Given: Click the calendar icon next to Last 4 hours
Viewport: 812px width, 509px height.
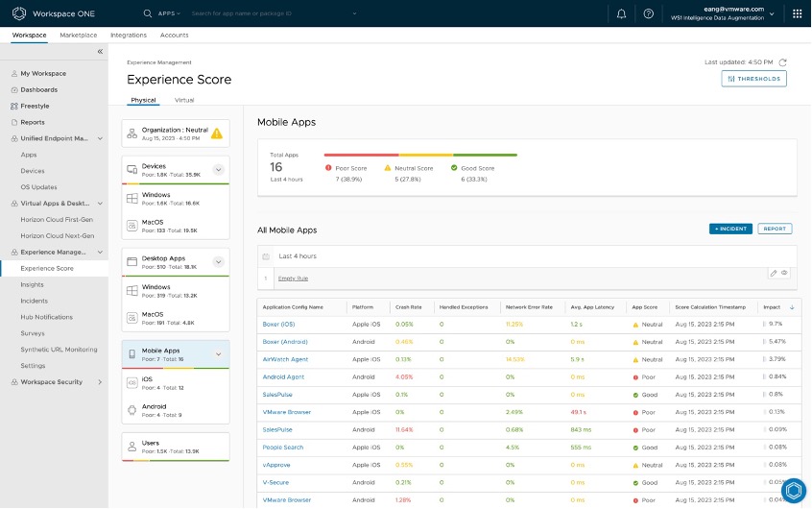Looking at the screenshot, I should point(266,256).
